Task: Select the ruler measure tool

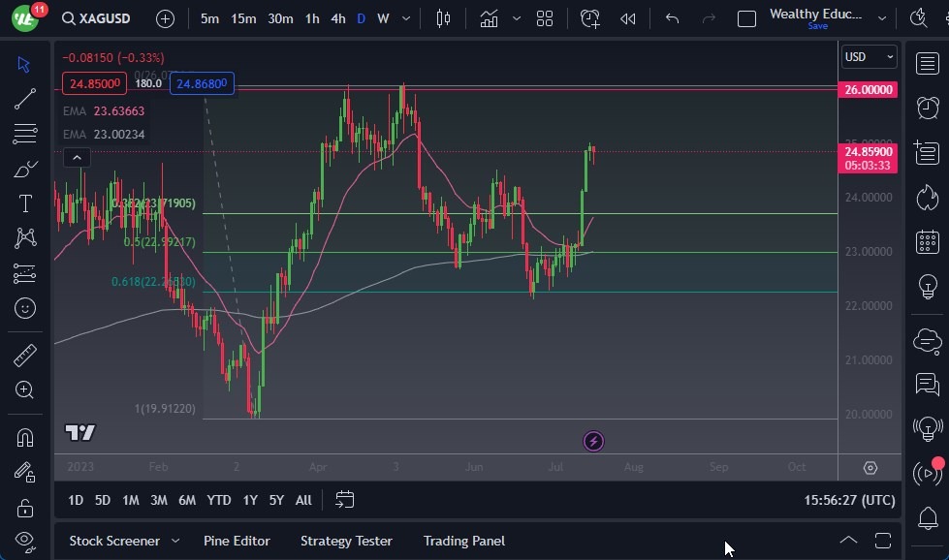Action: 25,356
